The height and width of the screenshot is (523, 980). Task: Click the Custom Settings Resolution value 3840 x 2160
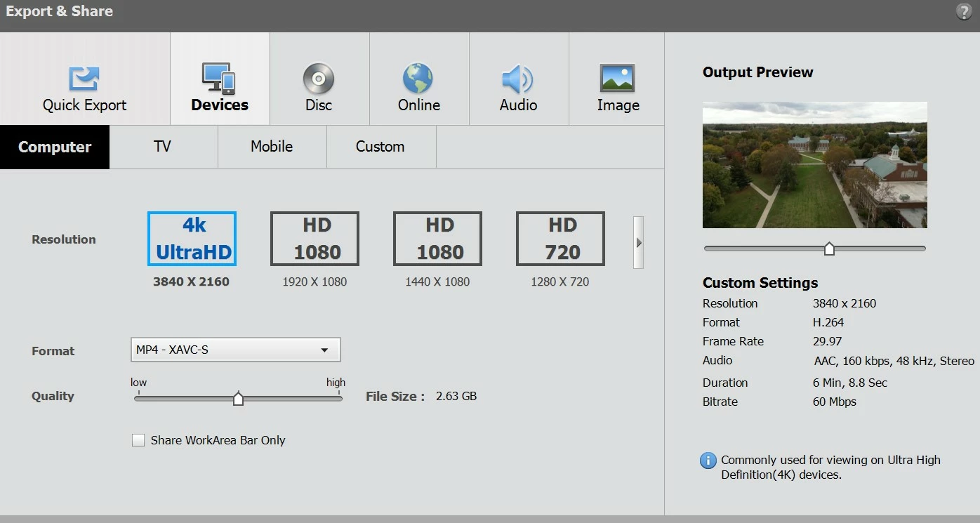click(845, 303)
